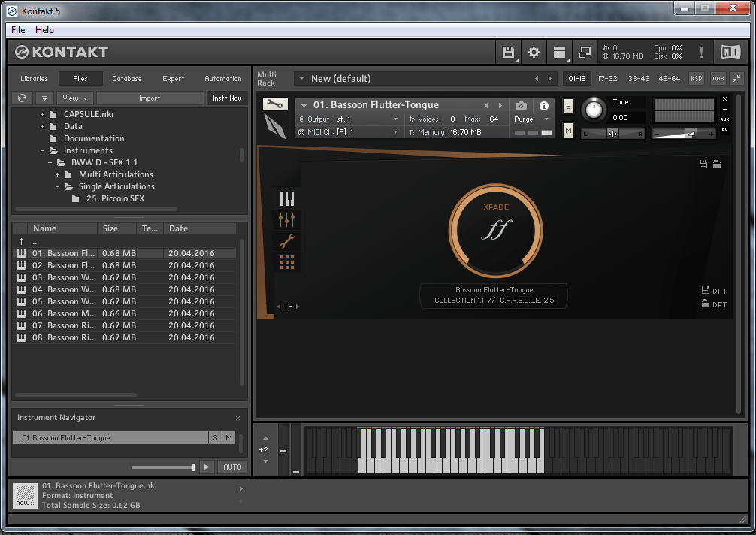This screenshot has height=535, width=756.
Task: Adjust the pan slider
Action: pyautogui.click(x=612, y=134)
